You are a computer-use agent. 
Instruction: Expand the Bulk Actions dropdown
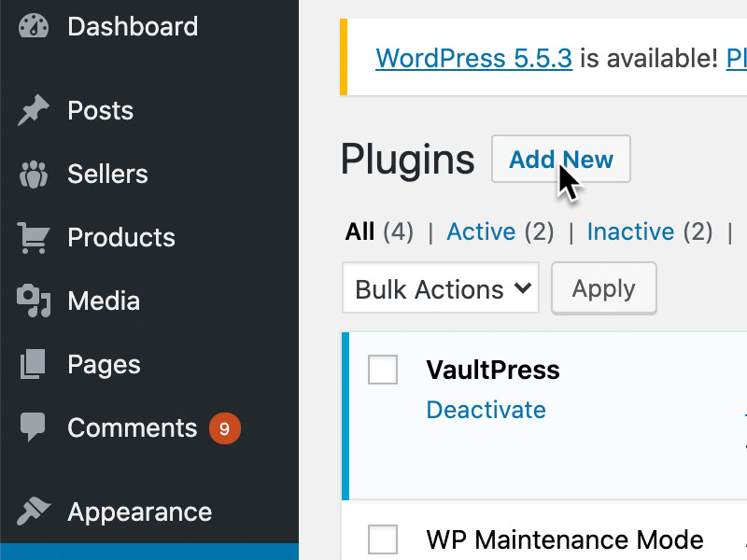click(x=441, y=288)
